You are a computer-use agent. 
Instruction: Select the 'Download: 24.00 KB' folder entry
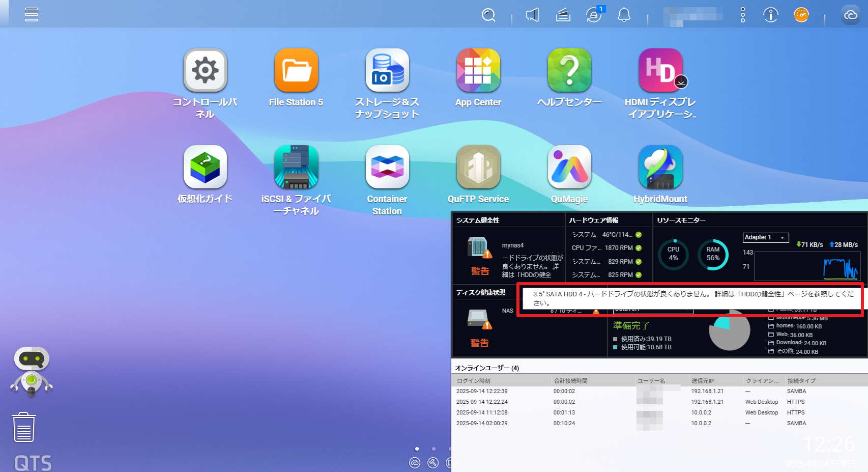pos(797,343)
